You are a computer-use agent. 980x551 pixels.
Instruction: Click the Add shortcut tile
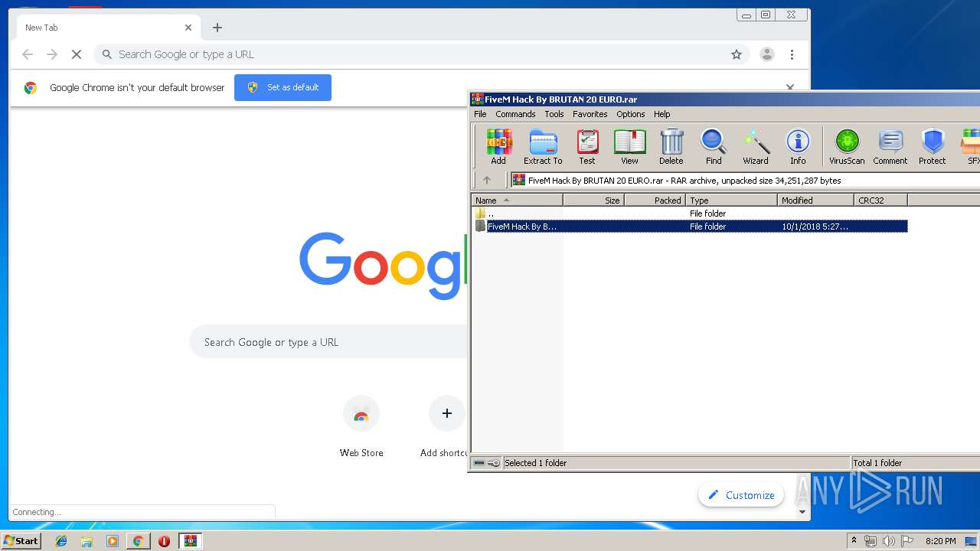click(446, 427)
